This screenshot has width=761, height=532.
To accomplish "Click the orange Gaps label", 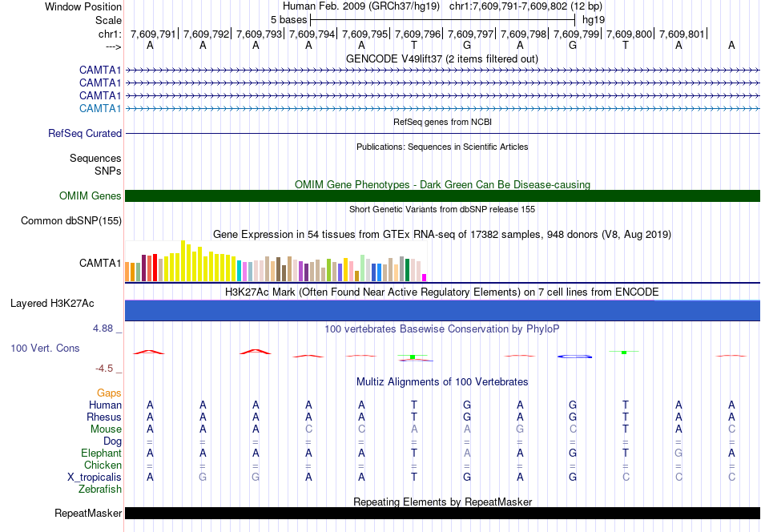I will (x=109, y=393).
